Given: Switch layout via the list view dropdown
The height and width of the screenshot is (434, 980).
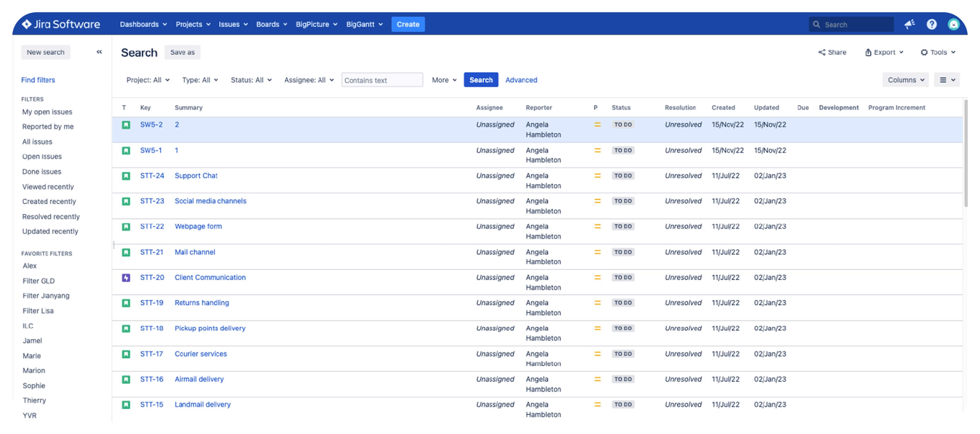Looking at the screenshot, I should tap(947, 80).
